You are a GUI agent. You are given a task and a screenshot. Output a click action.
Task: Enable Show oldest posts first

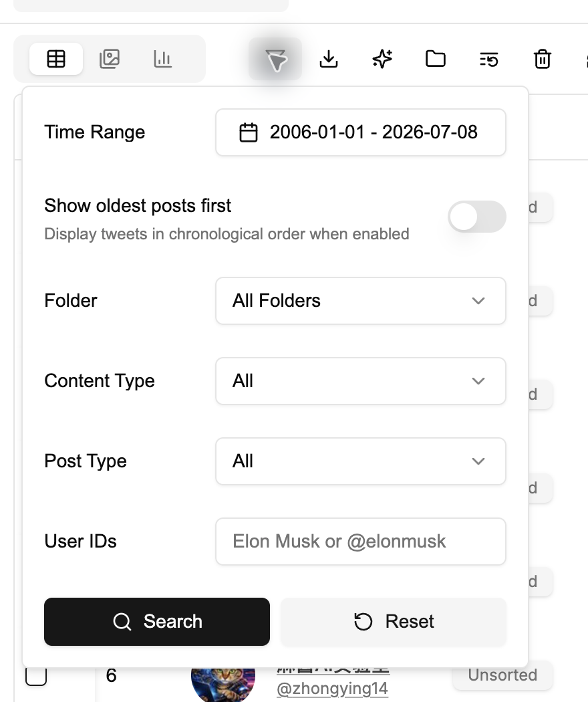point(477,217)
